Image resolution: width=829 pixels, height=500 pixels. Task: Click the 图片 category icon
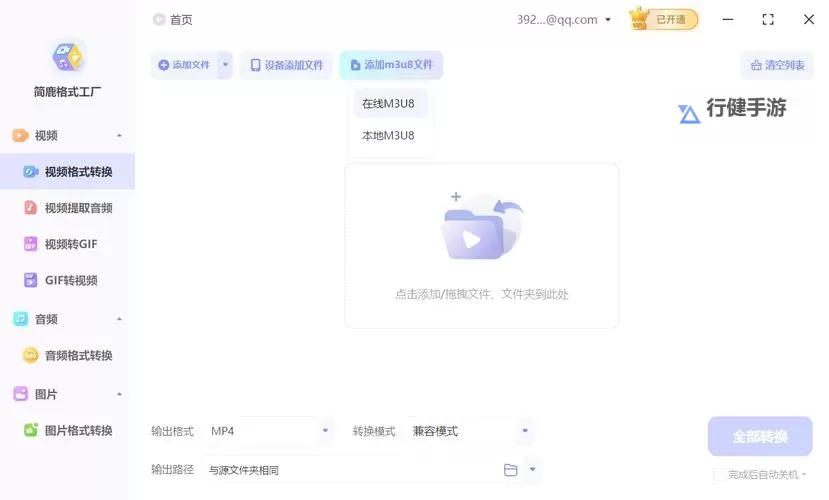[20, 394]
